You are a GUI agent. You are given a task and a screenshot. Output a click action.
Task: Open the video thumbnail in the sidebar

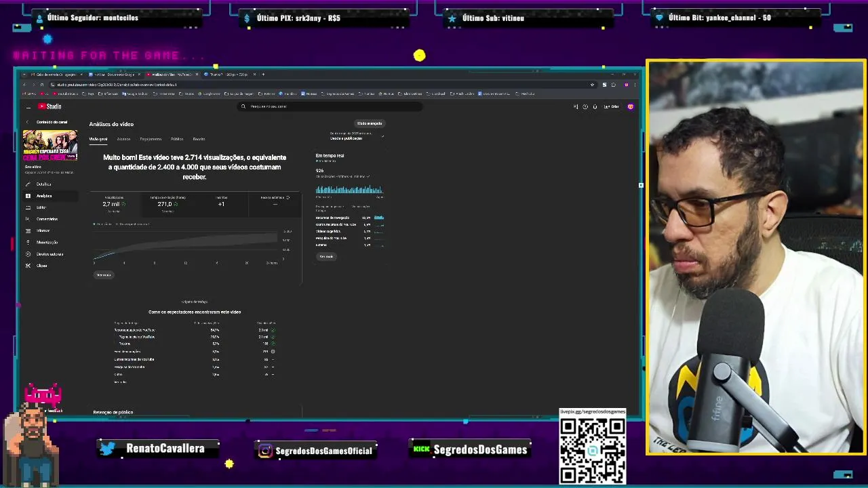point(50,145)
